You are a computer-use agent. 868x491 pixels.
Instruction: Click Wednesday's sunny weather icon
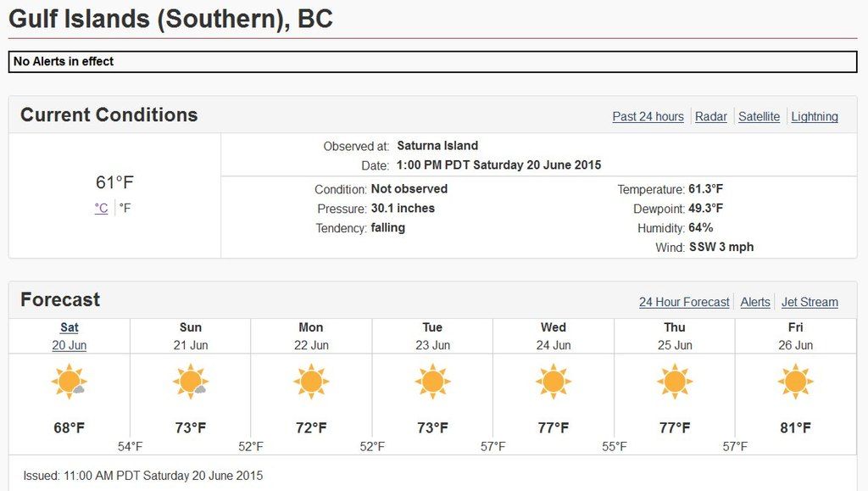coord(554,382)
